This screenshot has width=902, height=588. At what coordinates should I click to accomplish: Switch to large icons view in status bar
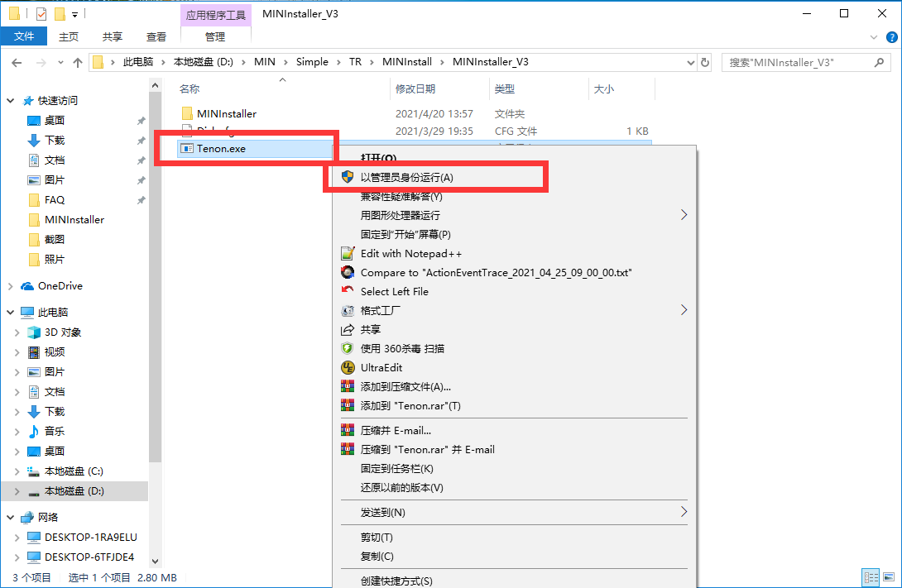889,577
